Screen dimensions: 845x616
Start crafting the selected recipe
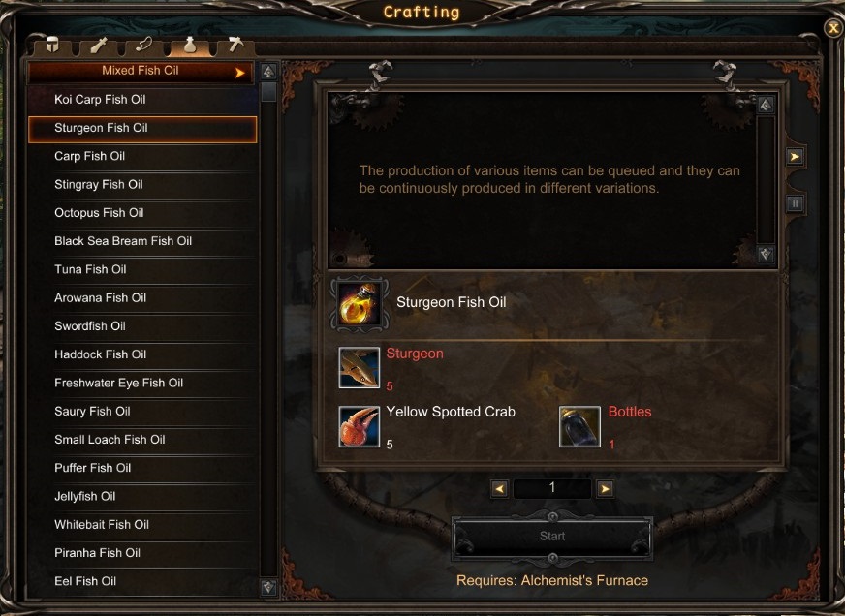coord(552,537)
